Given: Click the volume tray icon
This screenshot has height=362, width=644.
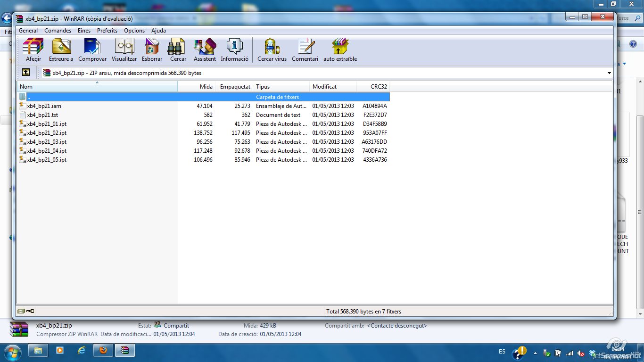Looking at the screenshot, I should (x=581, y=353).
